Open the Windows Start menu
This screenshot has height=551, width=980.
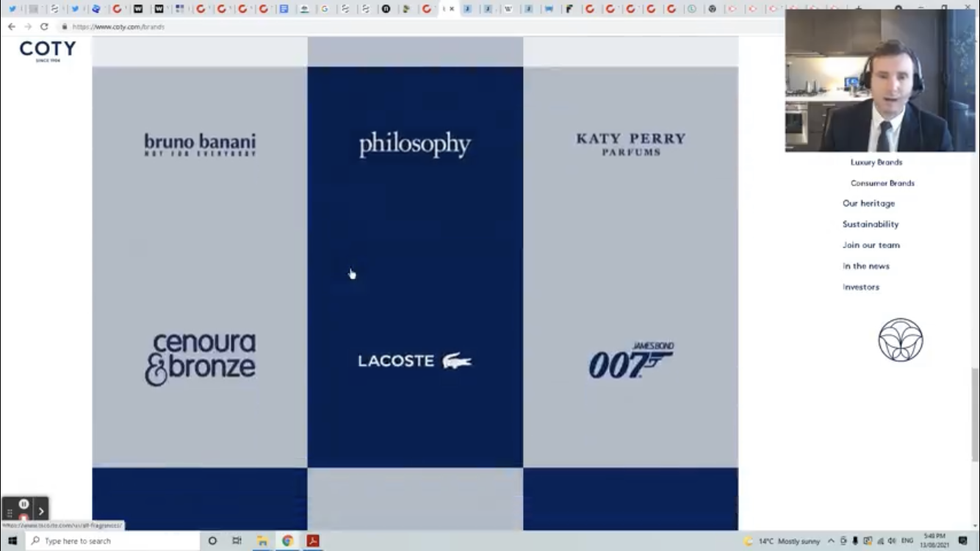(12, 541)
